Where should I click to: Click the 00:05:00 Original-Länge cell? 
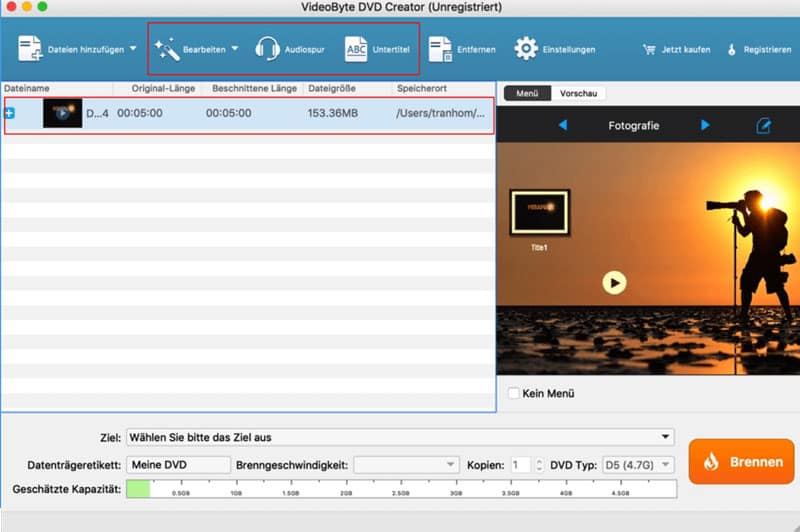pos(140,113)
